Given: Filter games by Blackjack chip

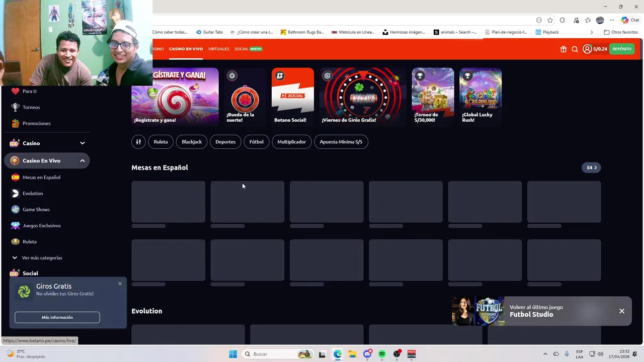Looking at the screenshot, I should [x=192, y=142].
